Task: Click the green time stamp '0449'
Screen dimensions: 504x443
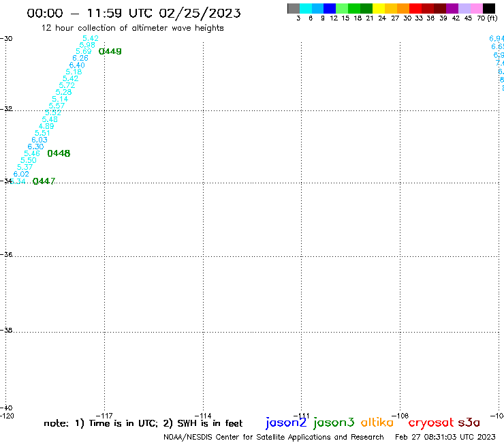Action: tap(110, 52)
